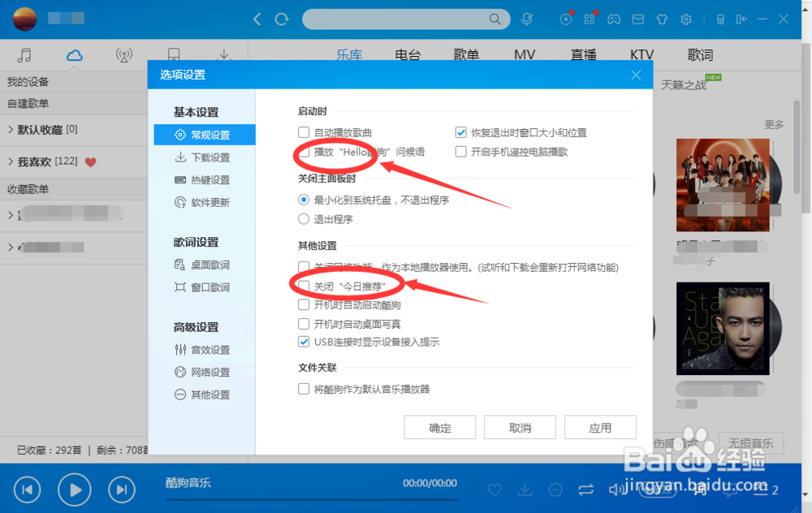Open the main settings gear icon
Screen dimensions: 812x513
tap(686, 19)
